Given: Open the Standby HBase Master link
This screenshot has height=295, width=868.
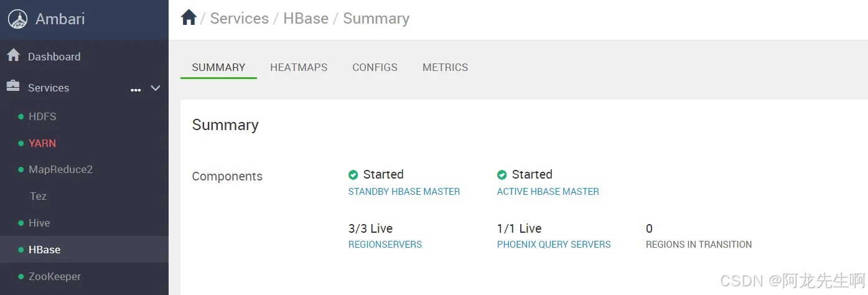Looking at the screenshot, I should pos(404,192).
